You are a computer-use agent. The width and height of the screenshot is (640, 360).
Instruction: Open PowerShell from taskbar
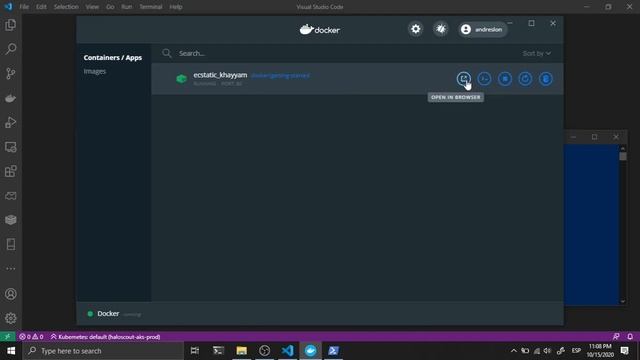333,351
